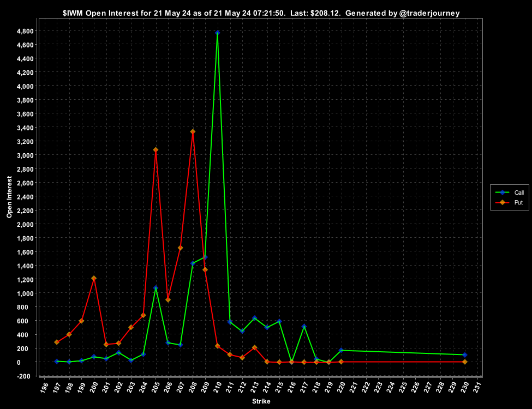Select the Put data point at strike 213
The height and width of the screenshot is (409, 532).
tap(254, 347)
